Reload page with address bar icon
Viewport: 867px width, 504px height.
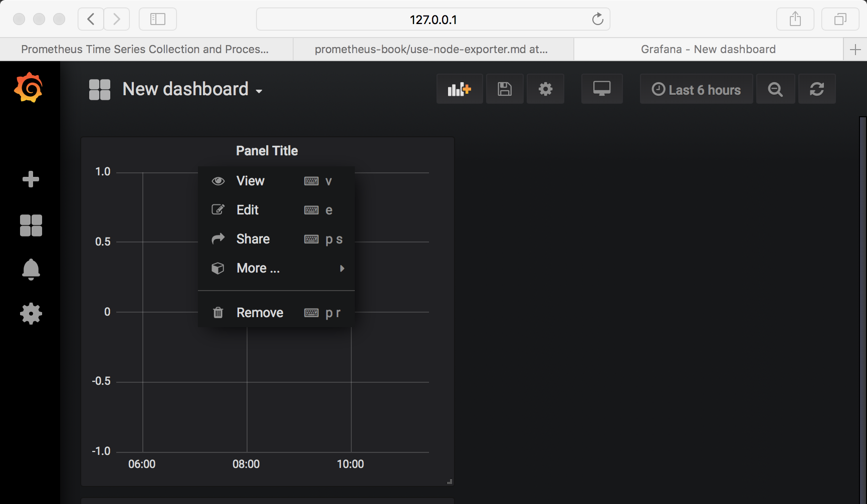tap(597, 19)
